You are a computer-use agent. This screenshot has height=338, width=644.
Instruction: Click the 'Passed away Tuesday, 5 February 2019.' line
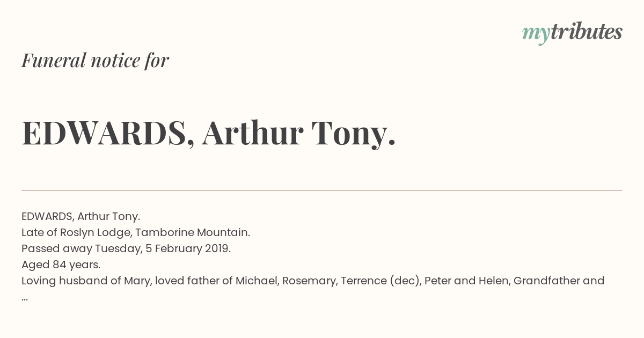point(126,248)
